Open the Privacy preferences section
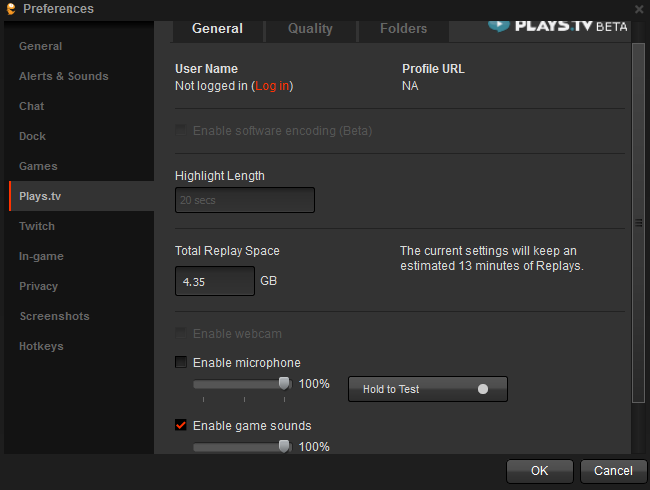The height and width of the screenshot is (490, 650). [39, 286]
